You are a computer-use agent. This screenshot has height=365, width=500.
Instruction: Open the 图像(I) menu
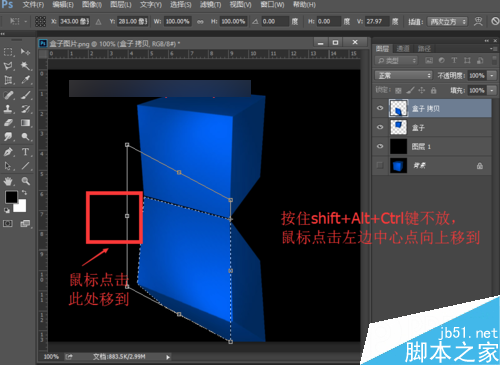[x=92, y=5]
